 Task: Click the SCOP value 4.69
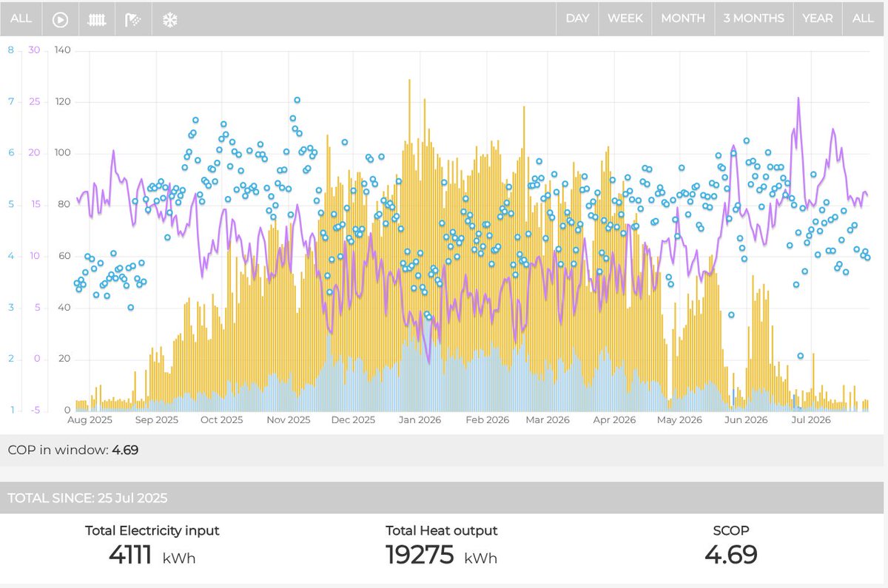coord(730,555)
